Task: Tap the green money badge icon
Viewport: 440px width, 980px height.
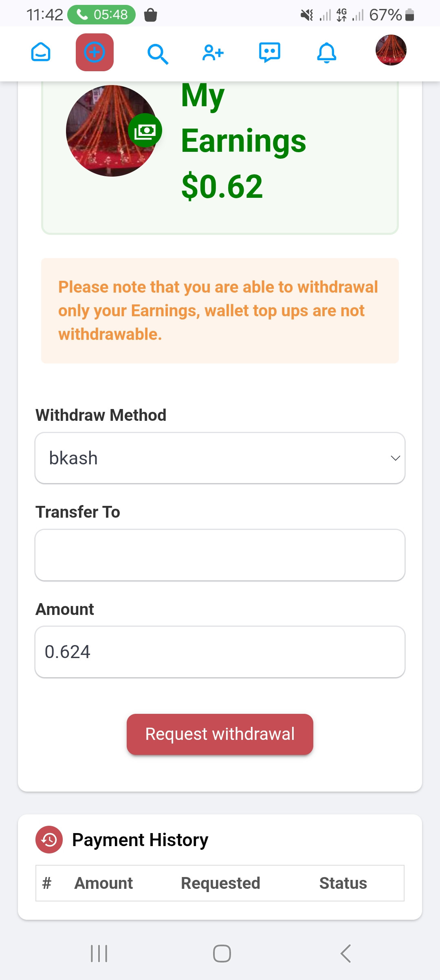Action: pos(145,131)
